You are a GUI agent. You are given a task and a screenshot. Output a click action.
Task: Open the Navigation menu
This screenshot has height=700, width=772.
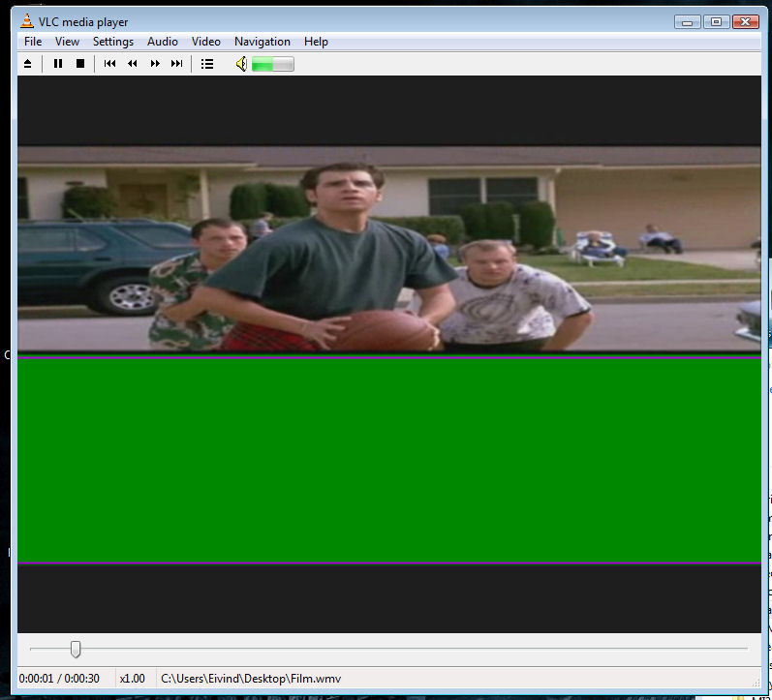[262, 42]
